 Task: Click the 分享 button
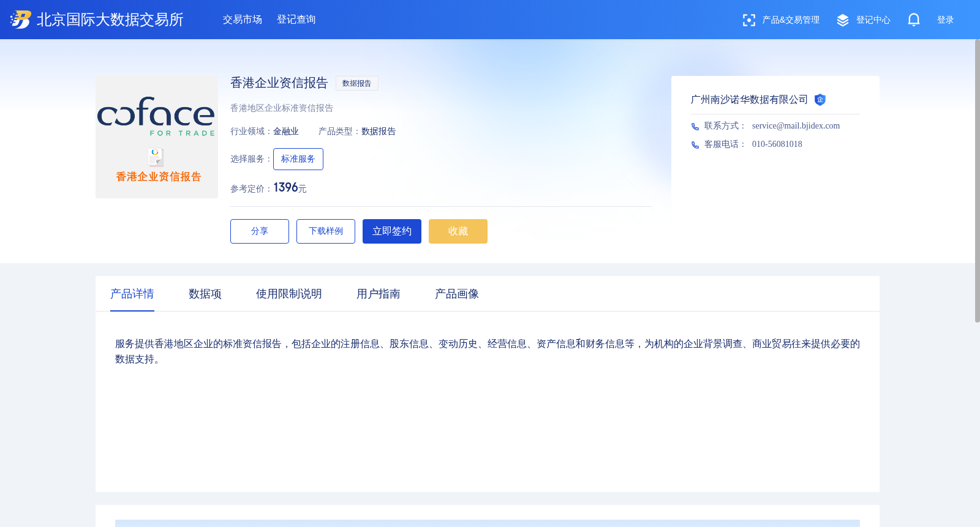pyautogui.click(x=260, y=231)
